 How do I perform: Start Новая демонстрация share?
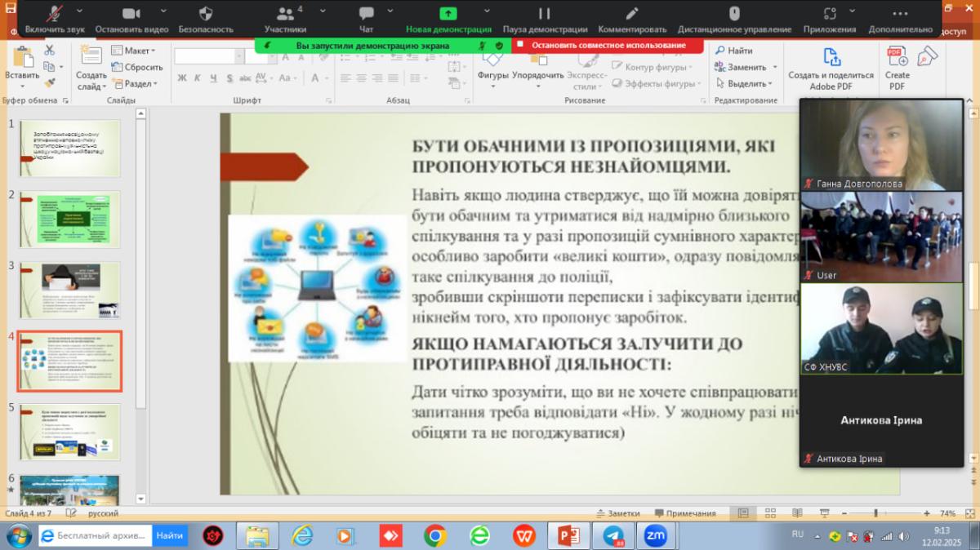[448, 15]
